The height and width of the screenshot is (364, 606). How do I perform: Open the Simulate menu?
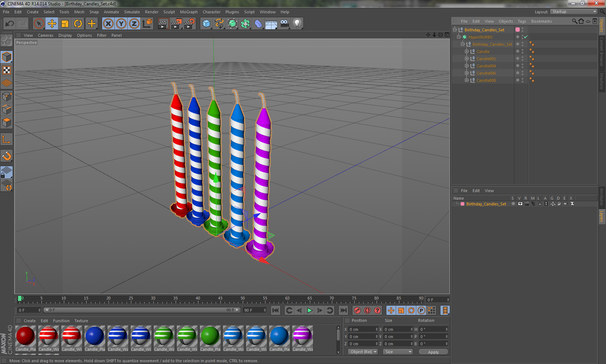click(132, 12)
